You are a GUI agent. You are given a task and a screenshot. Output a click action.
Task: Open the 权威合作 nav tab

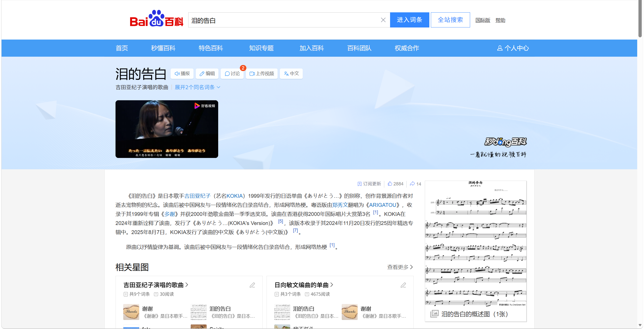pyautogui.click(x=407, y=48)
